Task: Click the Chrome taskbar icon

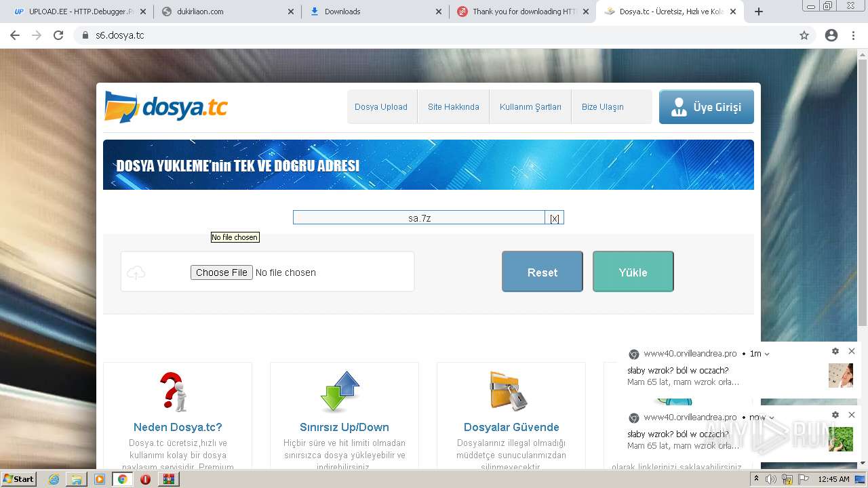Action: tap(123, 479)
